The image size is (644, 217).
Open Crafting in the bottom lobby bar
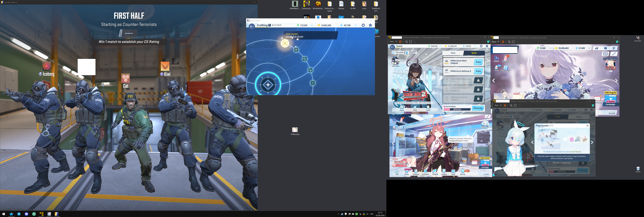pos(444,172)
